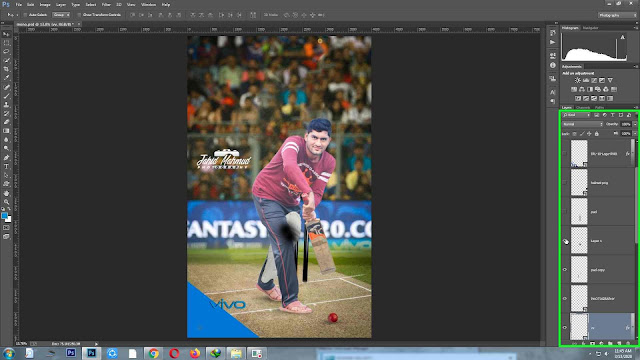Add a Vibrance adjustment
This screenshot has width=640, height=360.
(x=610, y=80)
